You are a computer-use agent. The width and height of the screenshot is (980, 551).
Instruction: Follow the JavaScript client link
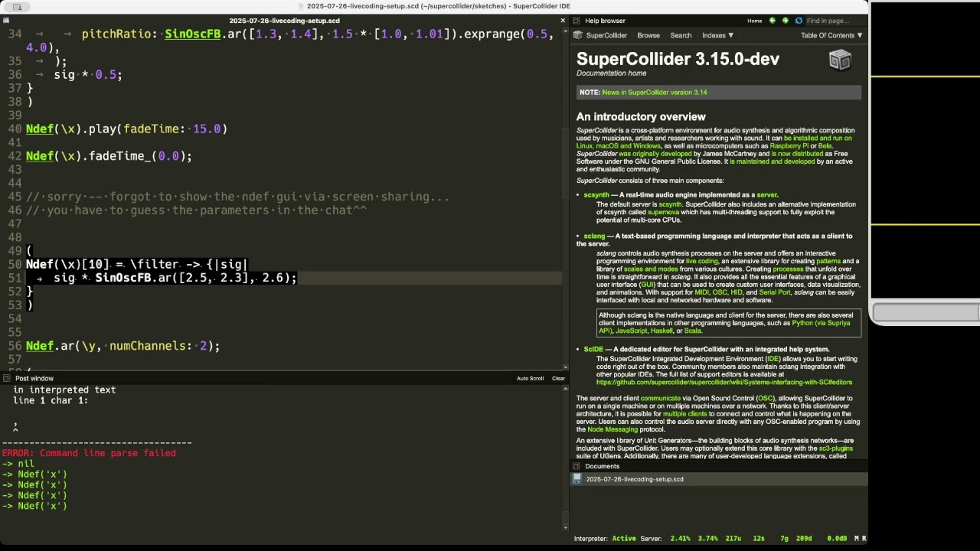click(x=632, y=331)
